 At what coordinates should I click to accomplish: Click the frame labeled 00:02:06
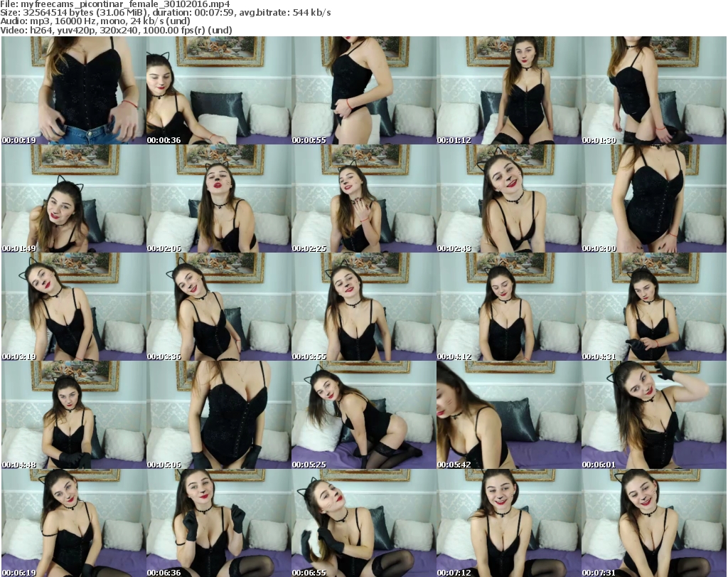point(218,198)
